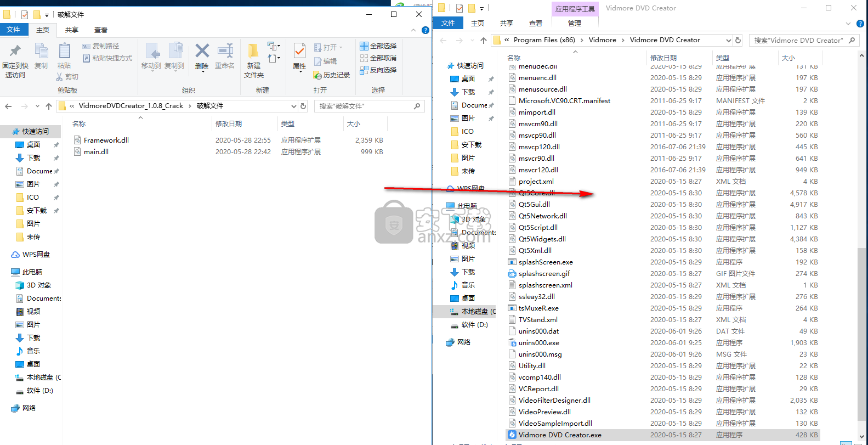Open WPS网盘 in left navigation pane
Screen dimensions: 868x445
36,255
